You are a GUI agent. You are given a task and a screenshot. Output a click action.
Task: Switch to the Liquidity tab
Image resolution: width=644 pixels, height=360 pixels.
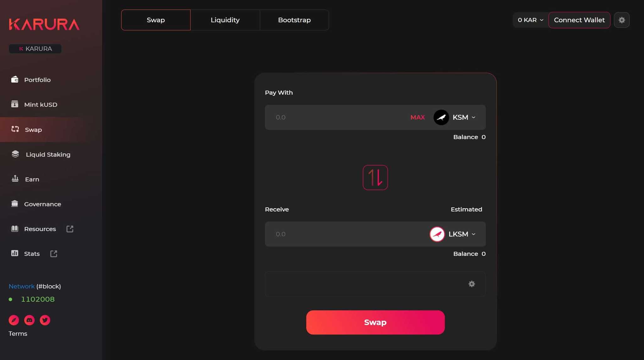pyautogui.click(x=225, y=20)
